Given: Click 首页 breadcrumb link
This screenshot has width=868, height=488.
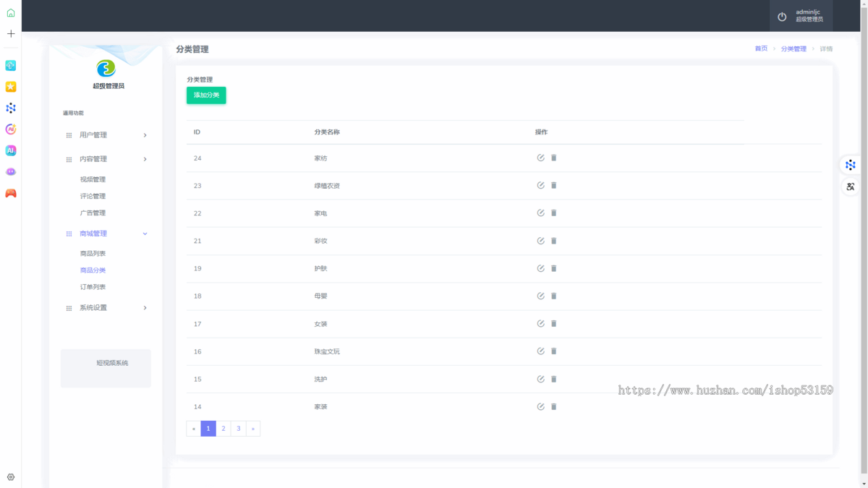Looking at the screenshot, I should click(x=761, y=49).
